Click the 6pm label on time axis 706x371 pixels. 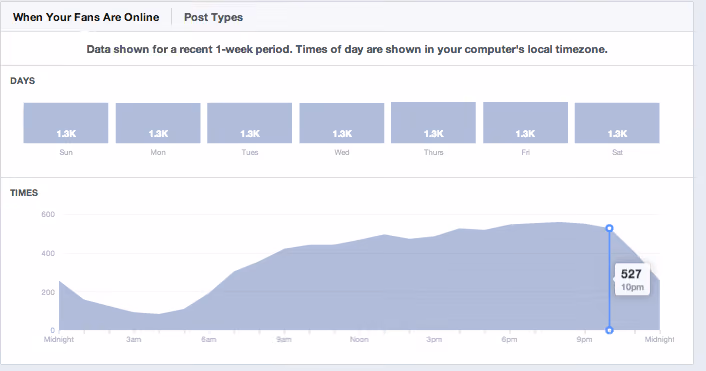click(509, 339)
